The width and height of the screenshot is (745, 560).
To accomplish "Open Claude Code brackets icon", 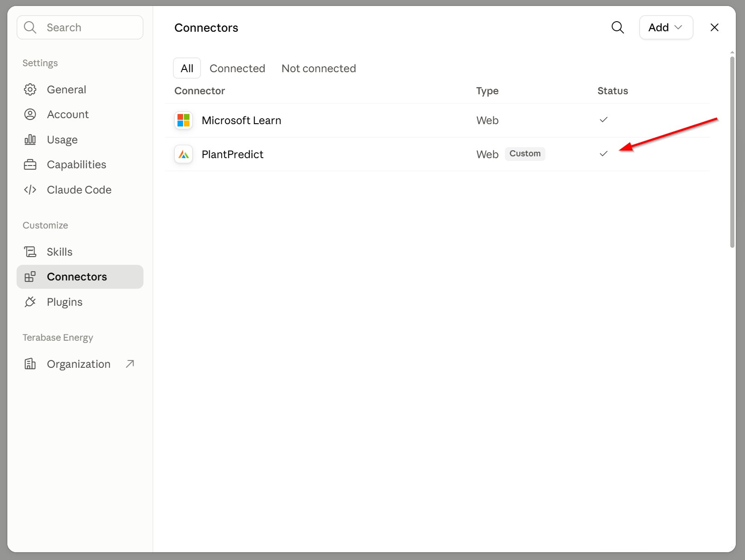I will pyautogui.click(x=30, y=190).
